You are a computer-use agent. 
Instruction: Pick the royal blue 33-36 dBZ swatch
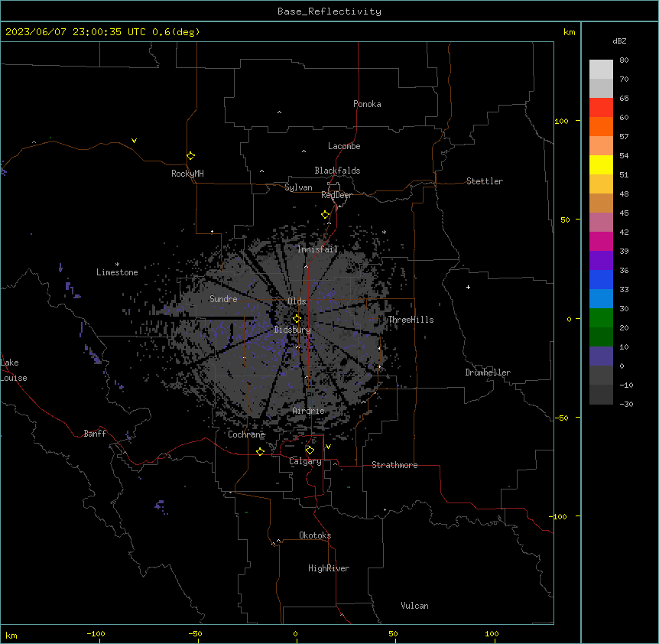(x=601, y=279)
